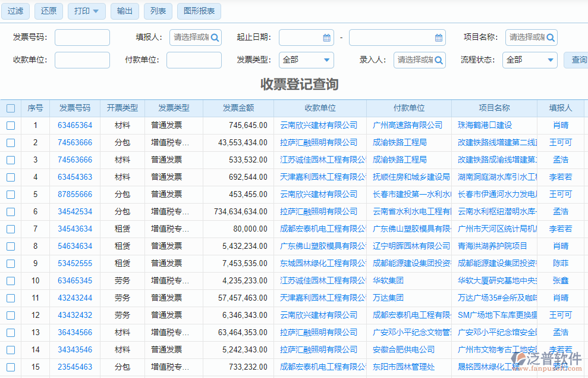Click the 发票号码 input field

point(81,37)
